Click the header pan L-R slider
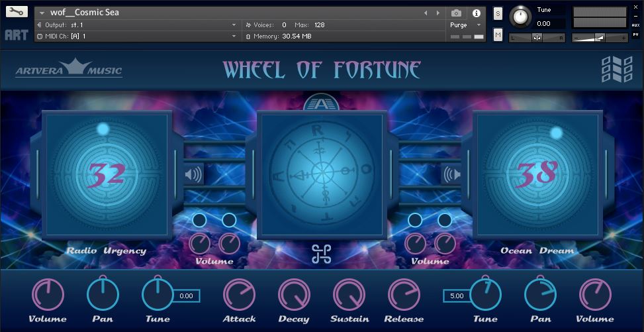Viewport: 644px width, 332px height. pyautogui.click(x=537, y=38)
